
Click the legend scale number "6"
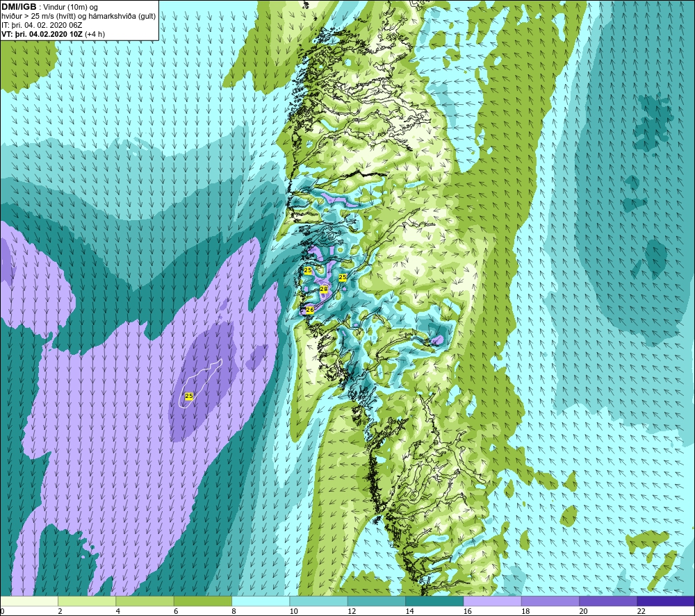click(x=176, y=611)
